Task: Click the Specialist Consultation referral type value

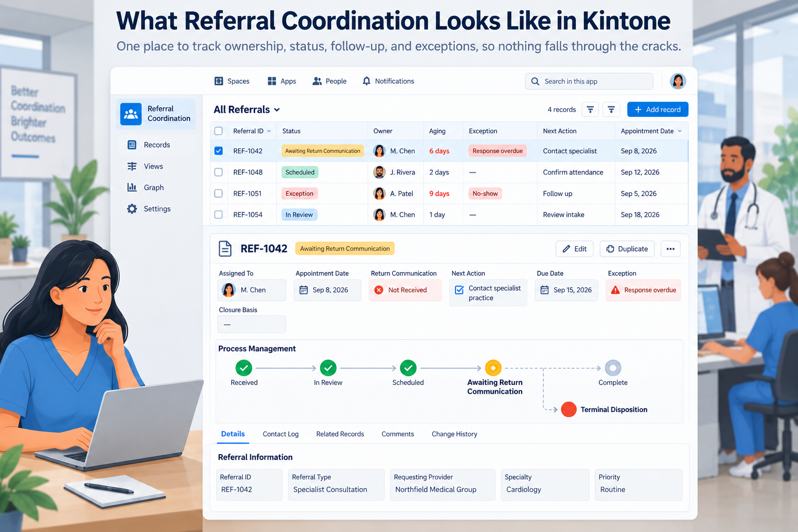Action: point(330,489)
